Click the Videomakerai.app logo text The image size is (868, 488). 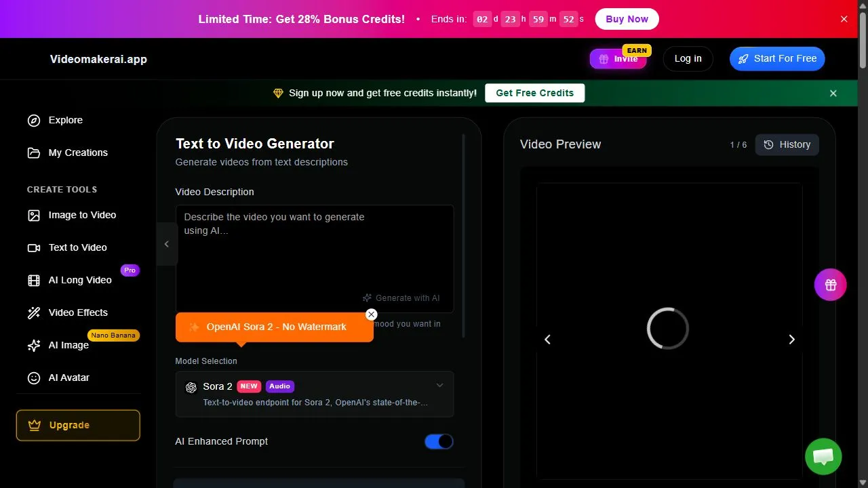tap(98, 59)
